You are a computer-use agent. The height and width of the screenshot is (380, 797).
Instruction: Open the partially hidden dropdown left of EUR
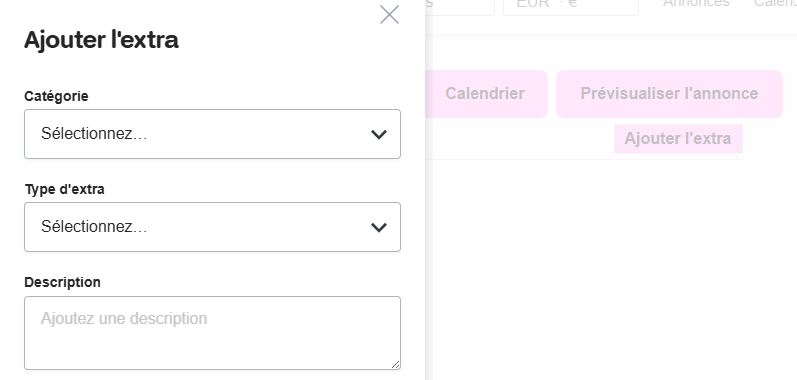459,5
